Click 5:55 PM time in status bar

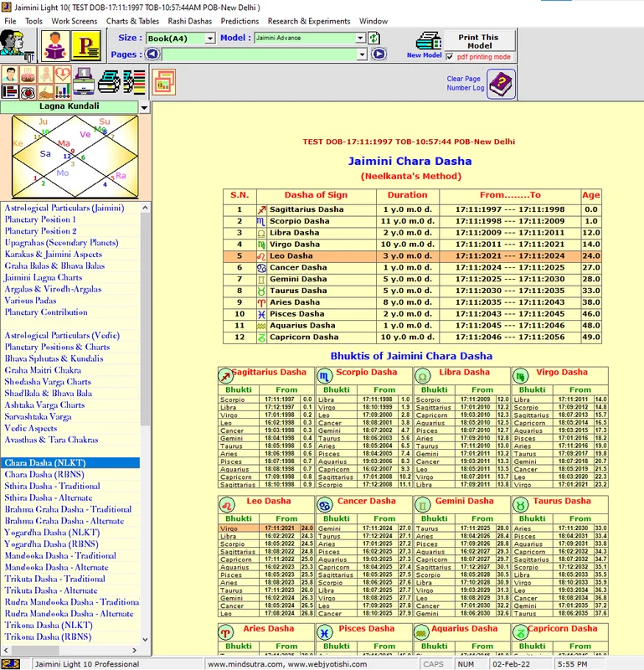572,664
